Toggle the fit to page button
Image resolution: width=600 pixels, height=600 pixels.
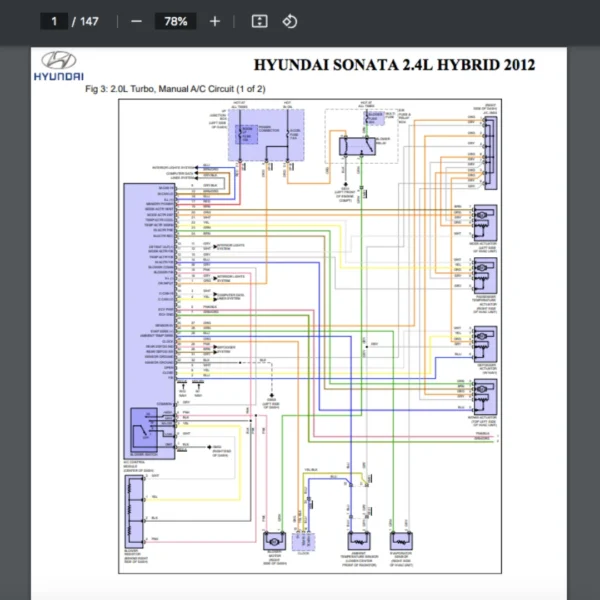click(259, 21)
